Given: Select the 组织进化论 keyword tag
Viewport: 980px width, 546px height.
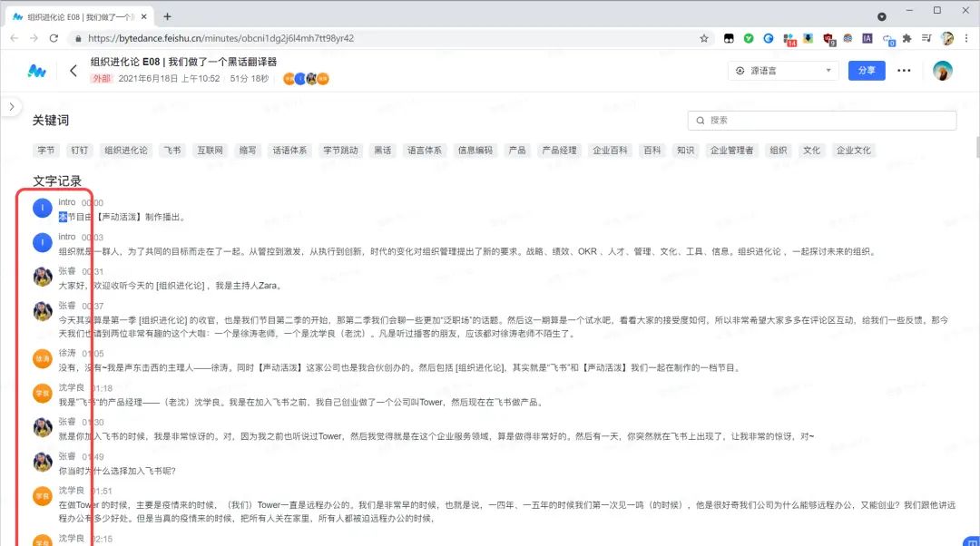Looking at the screenshot, I should coord(125,150).
